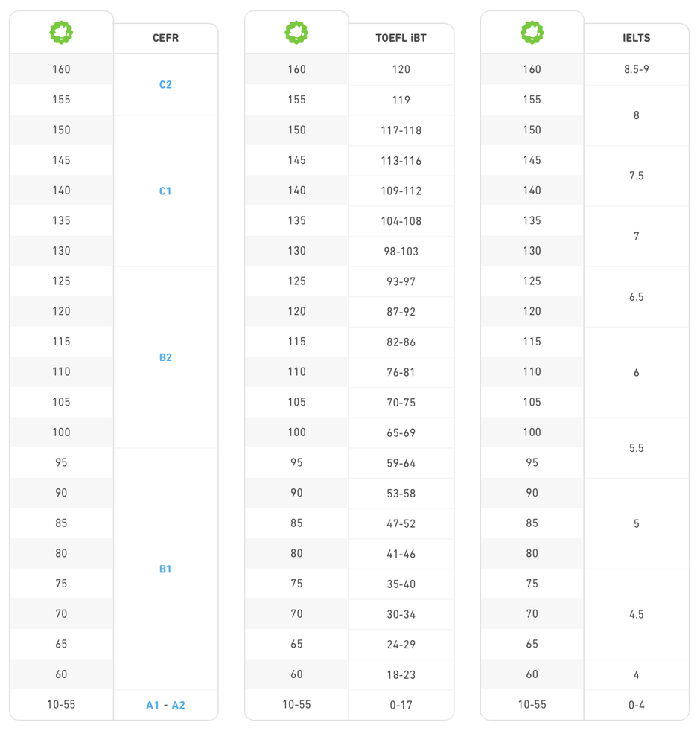Select the IELTS 7.5 band cell

click(636, 176)
